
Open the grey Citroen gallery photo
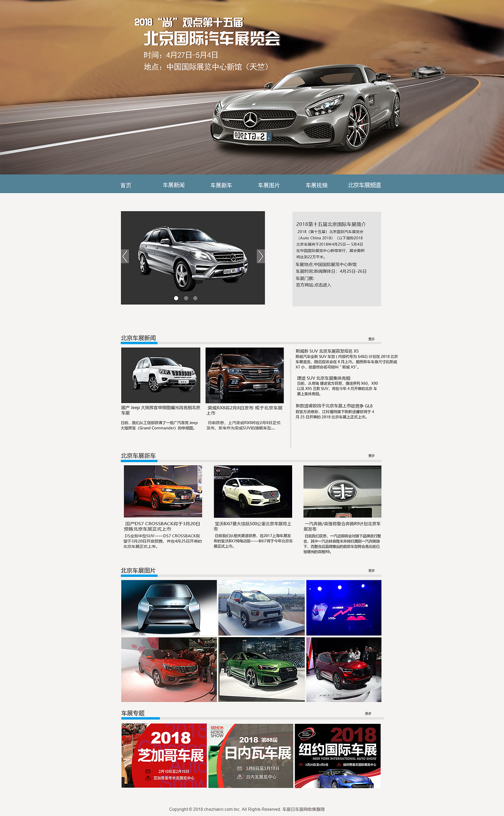(261, 608)
